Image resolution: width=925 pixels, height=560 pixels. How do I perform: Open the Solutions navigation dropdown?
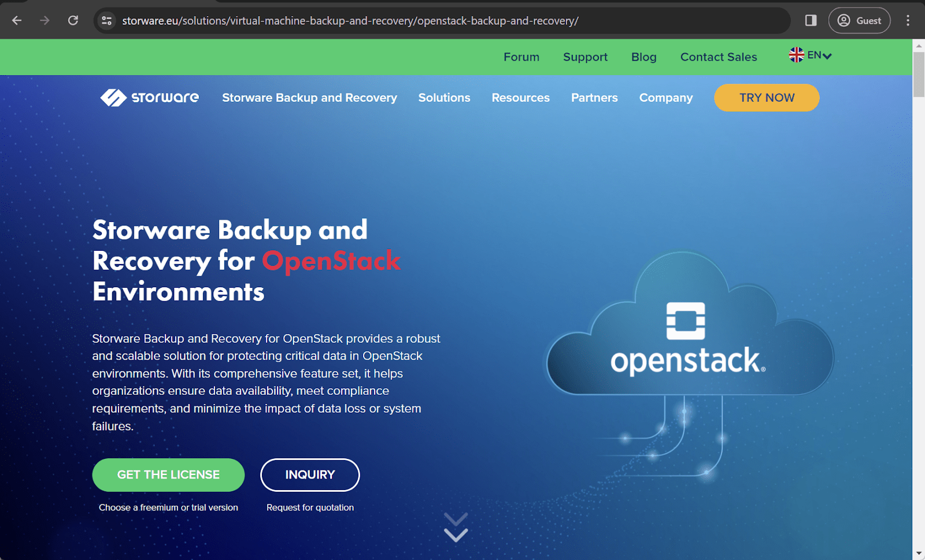click(x=444, y=98)
